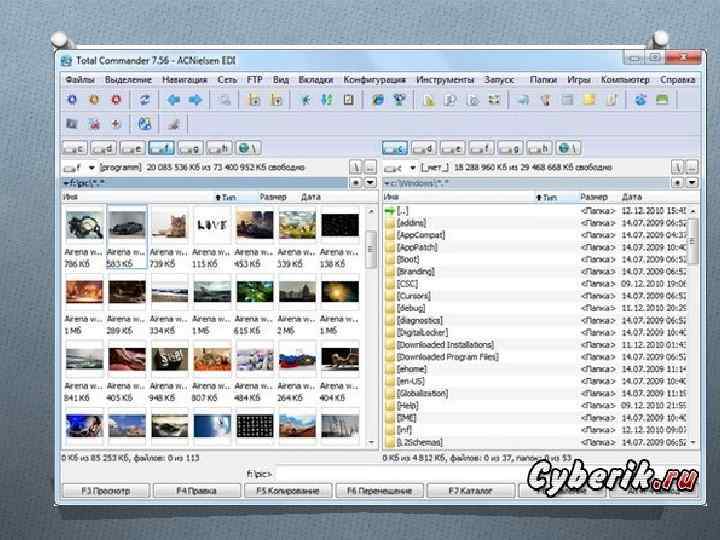720x540 pixels.
Task: Open network neighborhood button in left drive bar
Action: tap(248, 148)
